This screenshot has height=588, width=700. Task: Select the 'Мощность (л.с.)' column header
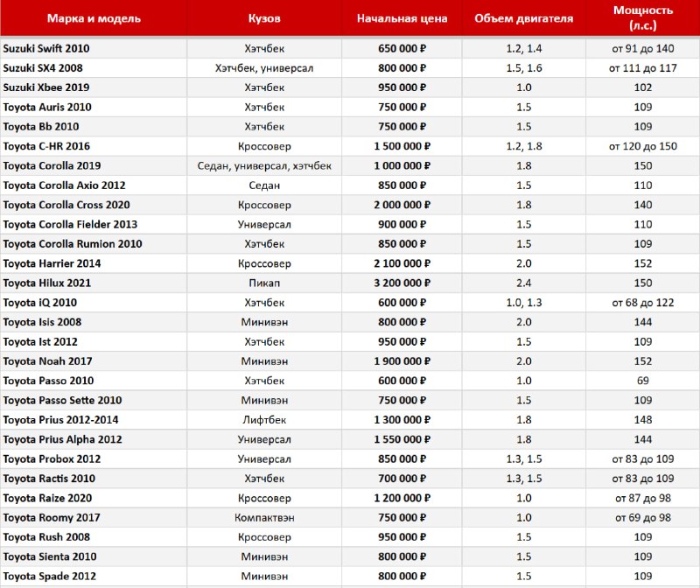(643, 17)
